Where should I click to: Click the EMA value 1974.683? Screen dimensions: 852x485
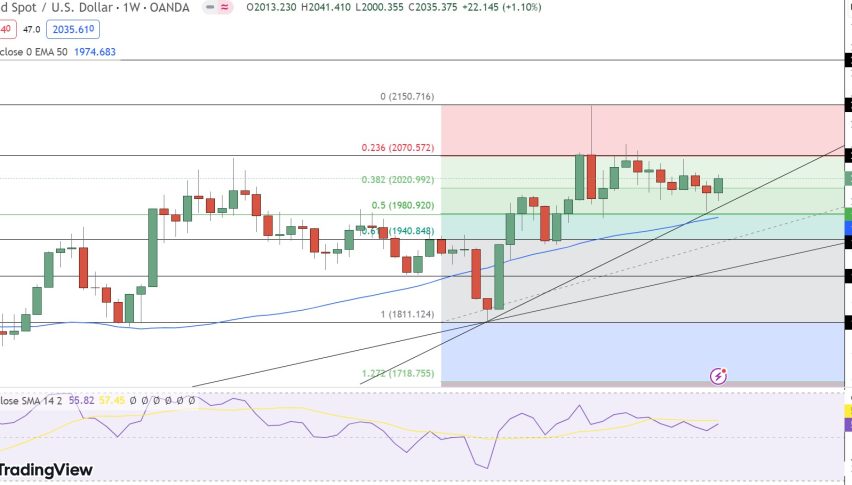click(x=95, y=52)
